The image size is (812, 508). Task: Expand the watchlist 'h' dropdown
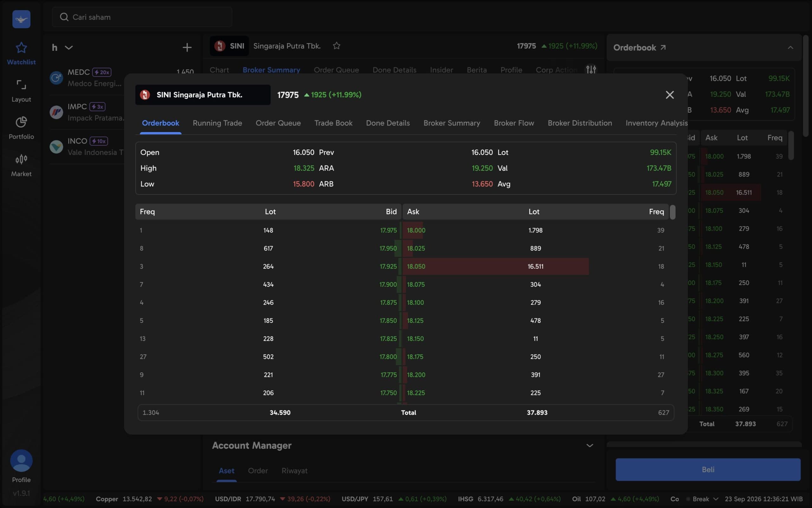(x=69, y=47)
